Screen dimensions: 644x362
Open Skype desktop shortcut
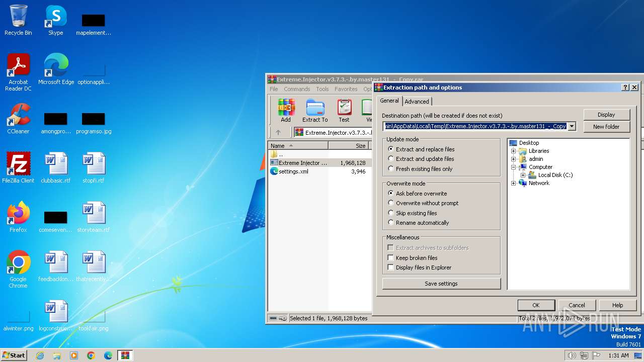[55, 20]
